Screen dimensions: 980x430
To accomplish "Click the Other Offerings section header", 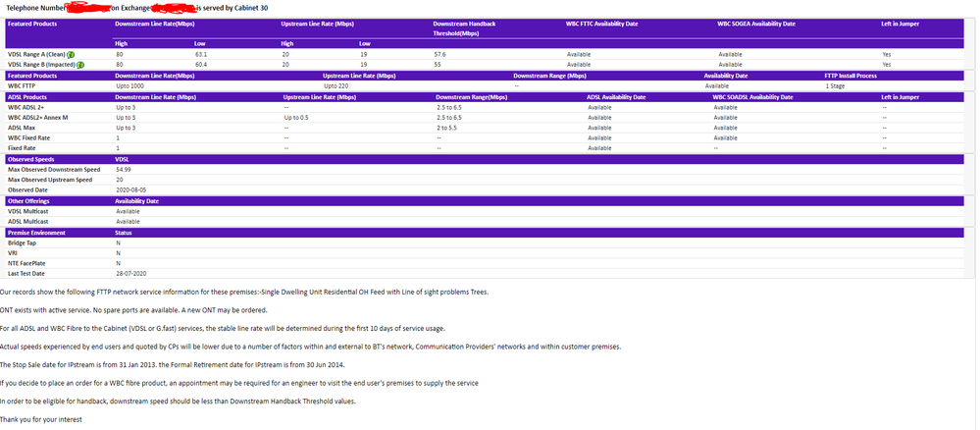I will click(29, 201).
